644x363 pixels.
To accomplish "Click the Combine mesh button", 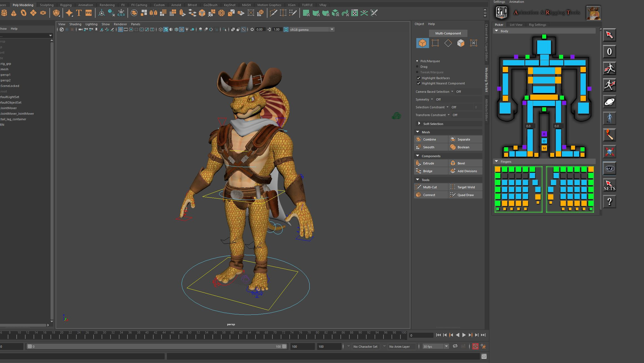I will coord(431,139).
